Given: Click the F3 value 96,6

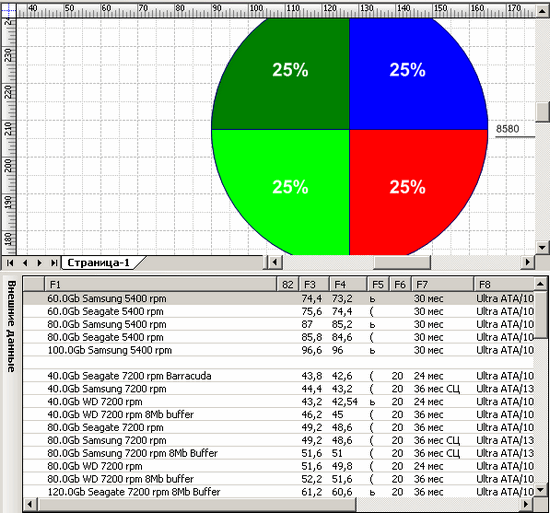Looking at the screenshot, I should (311, 350).
